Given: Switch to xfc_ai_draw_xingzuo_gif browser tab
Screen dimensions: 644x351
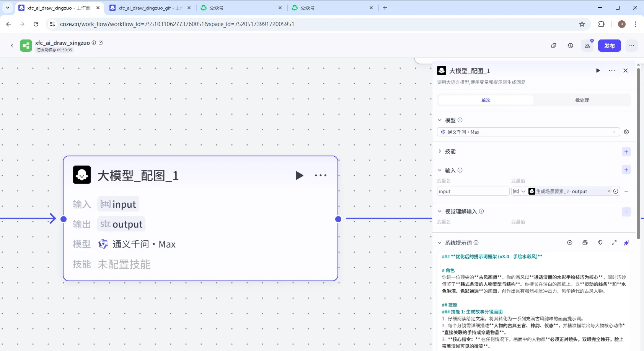Looking at the screenshot, I should pos(149,8).
